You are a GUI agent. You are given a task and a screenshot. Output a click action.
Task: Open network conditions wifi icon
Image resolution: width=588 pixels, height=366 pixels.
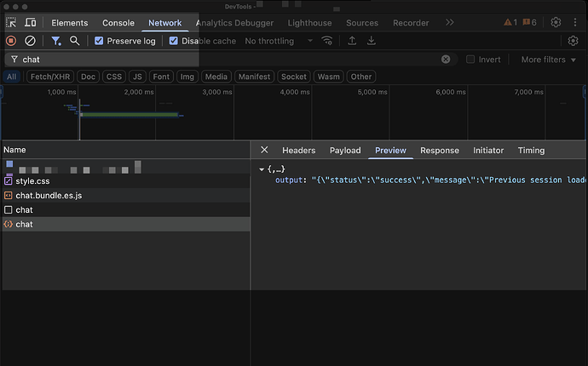(x=327, y=41)
